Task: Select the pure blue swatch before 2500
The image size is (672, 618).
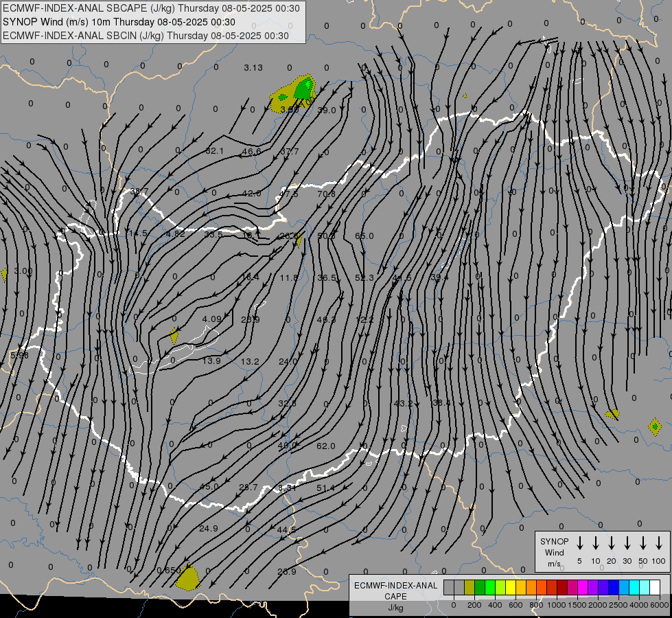Action: click(x=613, y=587)
